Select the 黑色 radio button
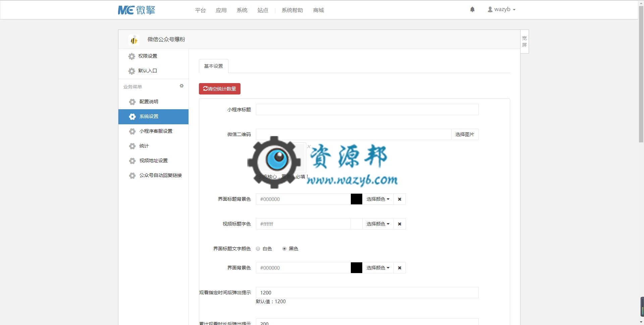644x325 pixels. tap(284, 249)
